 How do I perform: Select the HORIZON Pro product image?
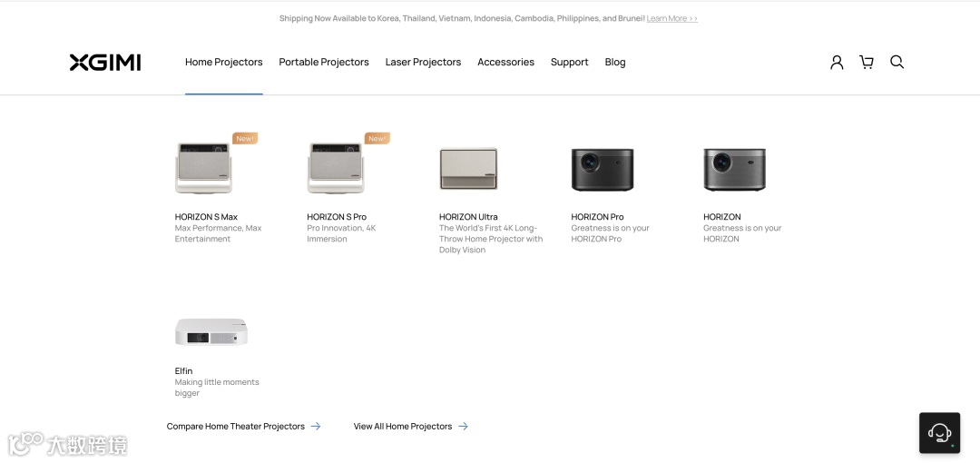click(603, 170)
